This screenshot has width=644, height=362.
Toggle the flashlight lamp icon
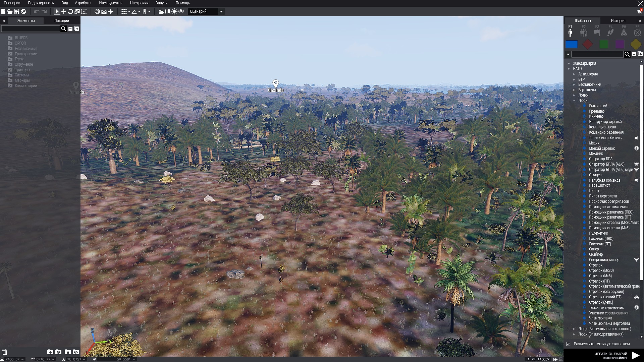click(x=174, y=11)
